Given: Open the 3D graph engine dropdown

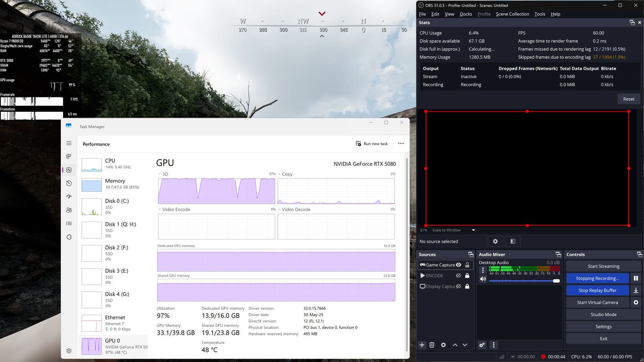Looking at the screenshot, I should coord(159,174).
